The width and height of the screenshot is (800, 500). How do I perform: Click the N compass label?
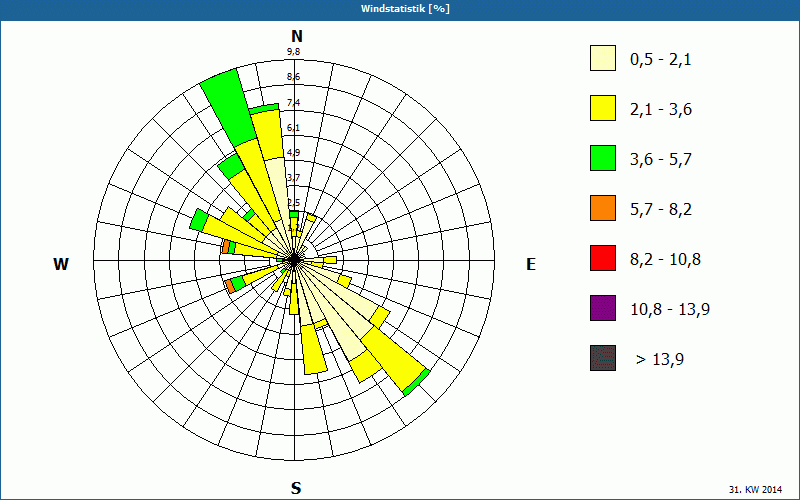(x=296, y=36)
